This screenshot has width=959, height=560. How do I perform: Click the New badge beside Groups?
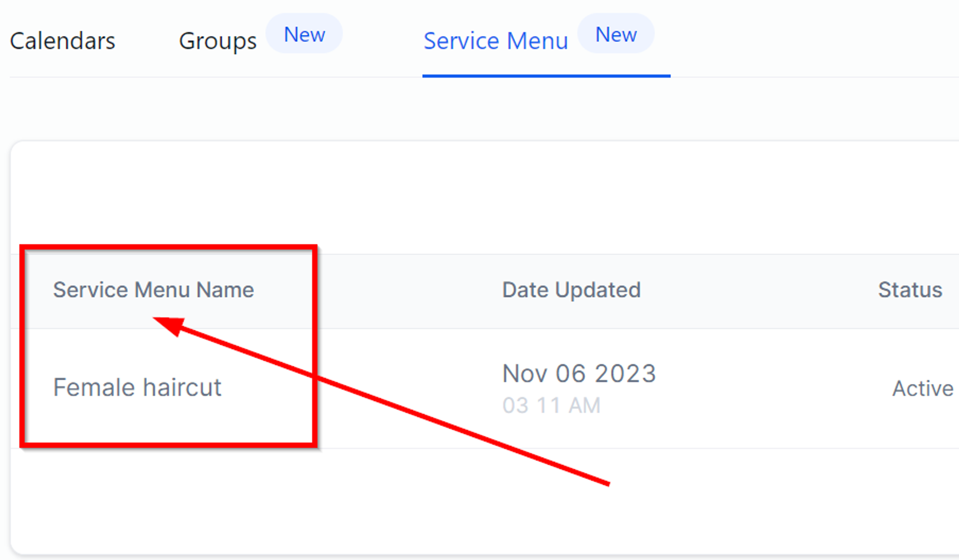[304, 34]
